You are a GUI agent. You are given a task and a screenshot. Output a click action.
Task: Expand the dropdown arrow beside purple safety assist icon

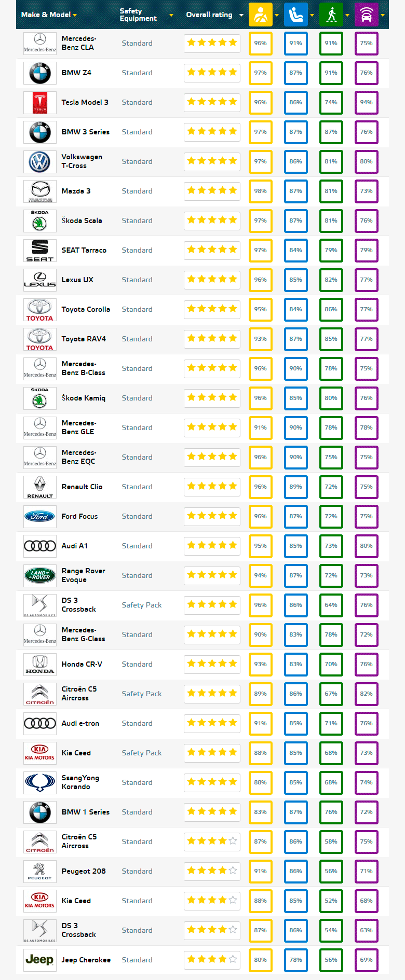(383, 15)
